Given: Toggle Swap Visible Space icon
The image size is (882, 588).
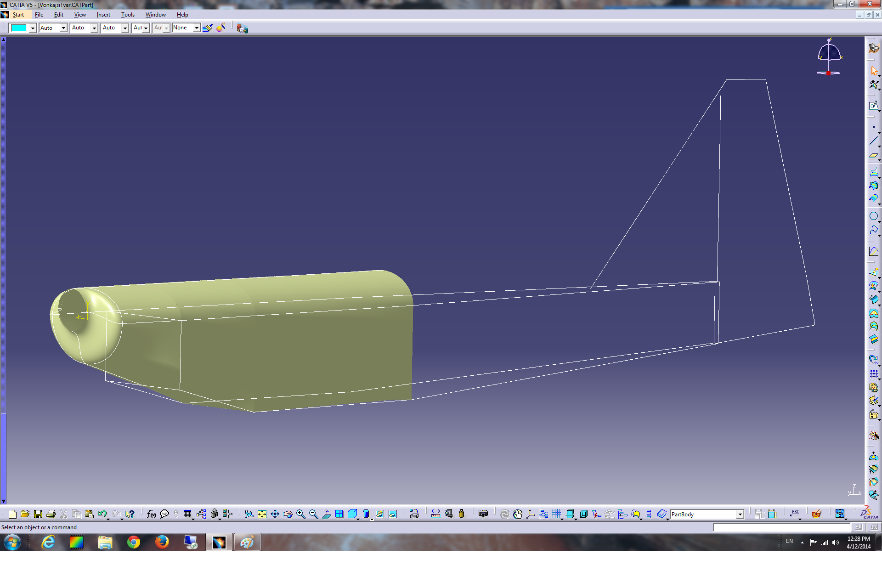Looking at the screenshot, I should point(393,514).
